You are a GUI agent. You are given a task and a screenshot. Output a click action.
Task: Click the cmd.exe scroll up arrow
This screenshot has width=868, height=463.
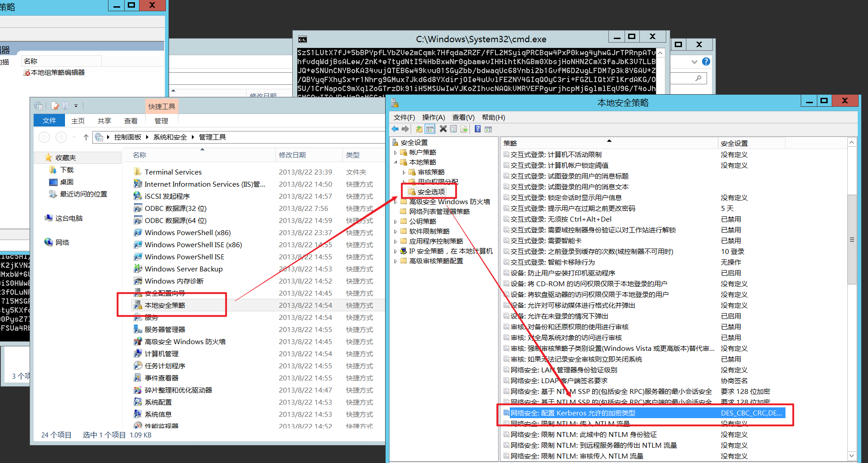660,52
